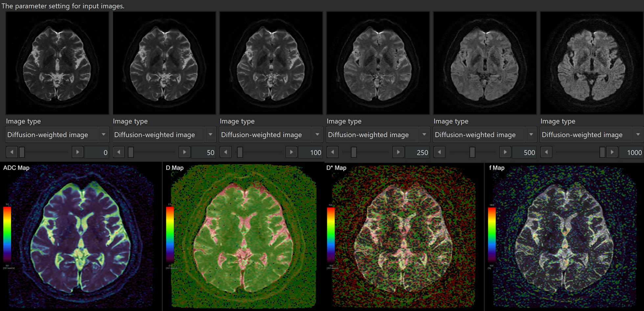Click the f Map color scale bar

pyautogui.click(x=492, y=234)
